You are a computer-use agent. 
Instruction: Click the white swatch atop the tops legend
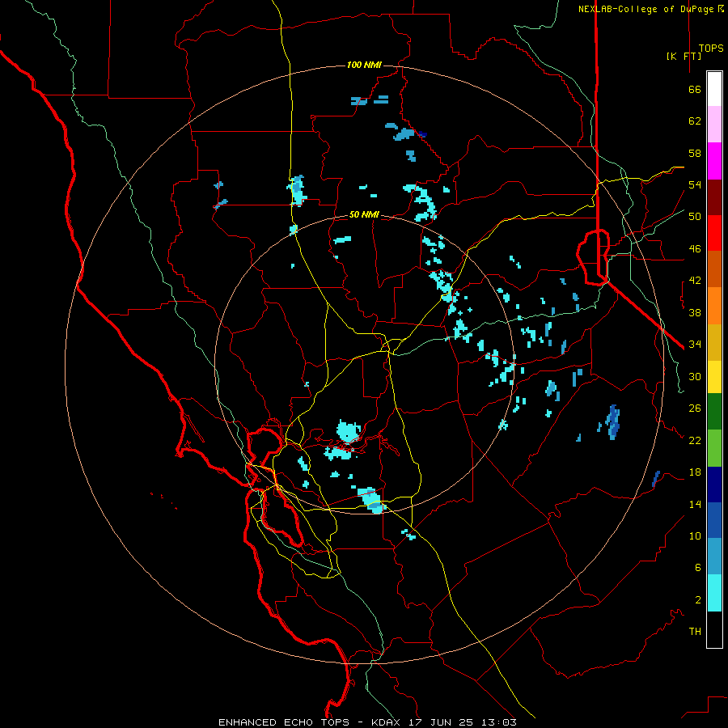click(x=714, y=89)
